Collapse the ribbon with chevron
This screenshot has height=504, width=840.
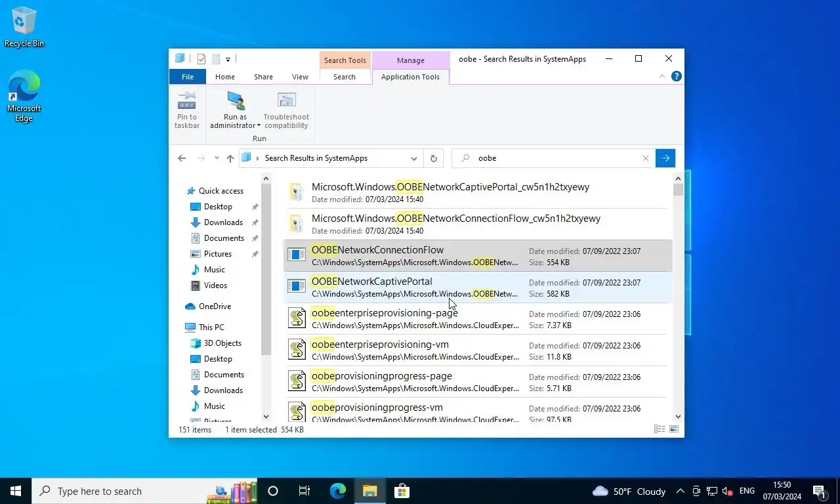point(662,77)
